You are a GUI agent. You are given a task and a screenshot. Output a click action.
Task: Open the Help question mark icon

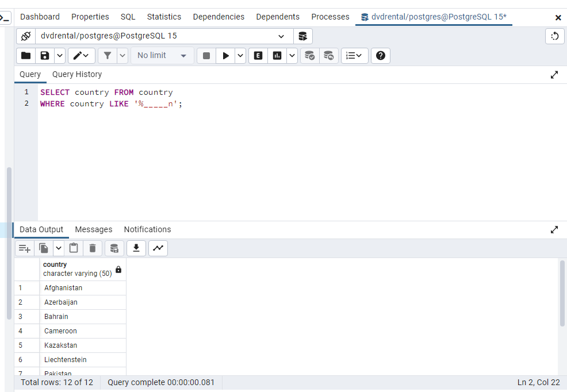(x=381, y=56)
